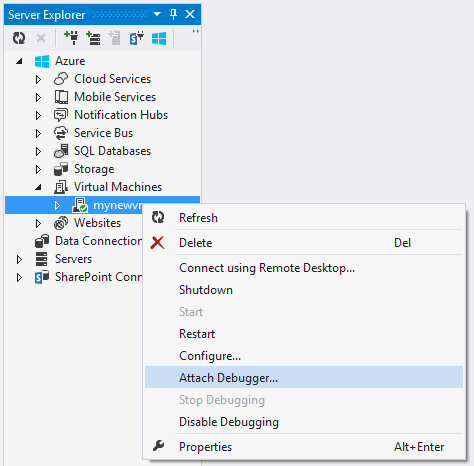474x466 pixels.
Task: Click the Service Bus icon
Action: click(61, 133)
